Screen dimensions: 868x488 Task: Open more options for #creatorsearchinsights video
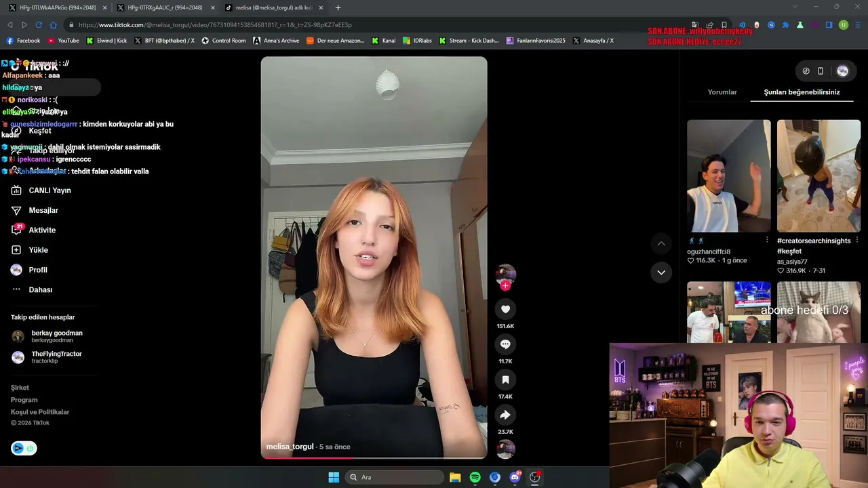pos(857,241)
